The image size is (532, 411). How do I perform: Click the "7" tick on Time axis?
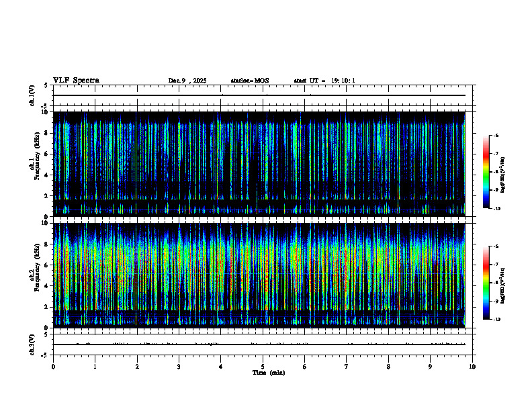[347, 367]
